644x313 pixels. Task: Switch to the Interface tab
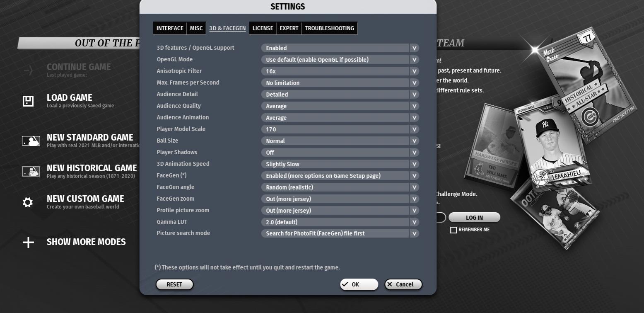pos(170,28)
